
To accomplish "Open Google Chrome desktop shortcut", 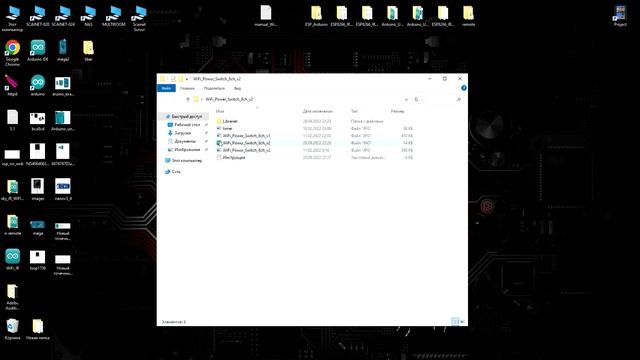I will [12, 53].
